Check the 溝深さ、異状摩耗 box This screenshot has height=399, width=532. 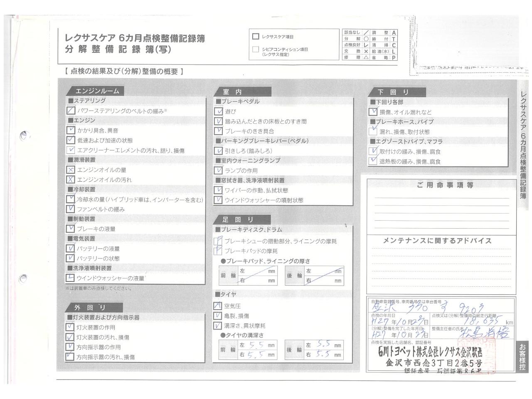(217, 326)
